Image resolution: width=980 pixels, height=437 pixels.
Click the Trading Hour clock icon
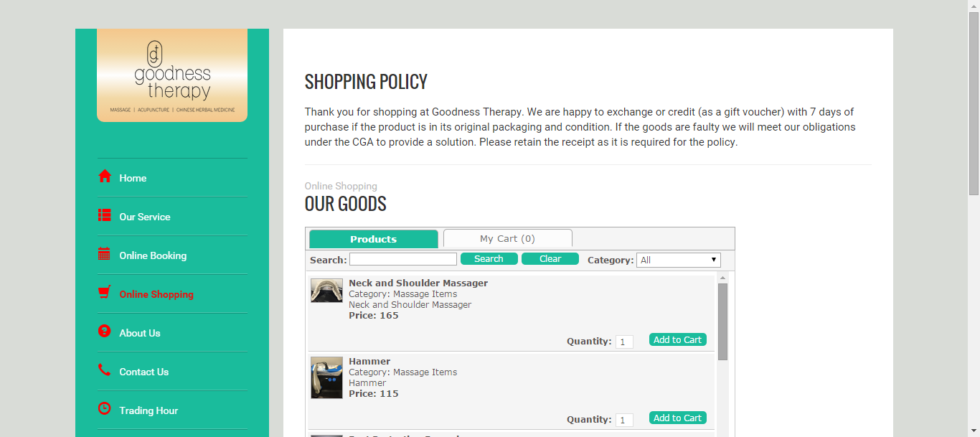105,408
